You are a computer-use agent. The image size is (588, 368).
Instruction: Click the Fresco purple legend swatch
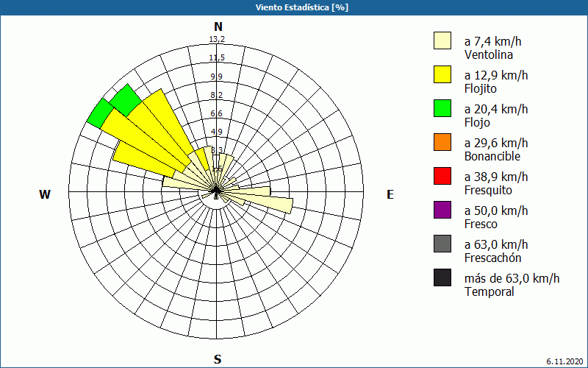coord(442,210)
